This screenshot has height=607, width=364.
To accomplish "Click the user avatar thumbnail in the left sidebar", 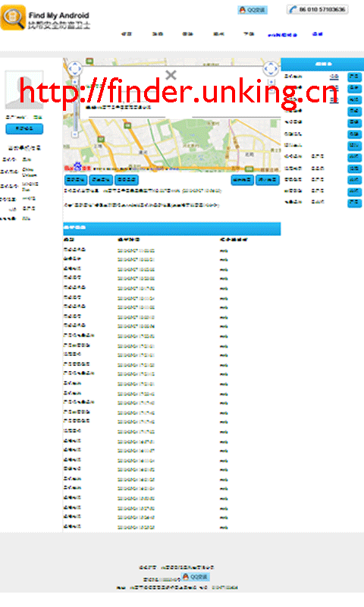I will (24, 90).
